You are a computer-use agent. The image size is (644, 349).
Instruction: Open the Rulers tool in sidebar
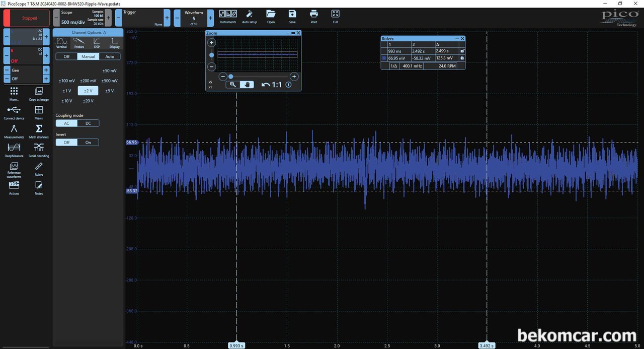click(39, 169)
